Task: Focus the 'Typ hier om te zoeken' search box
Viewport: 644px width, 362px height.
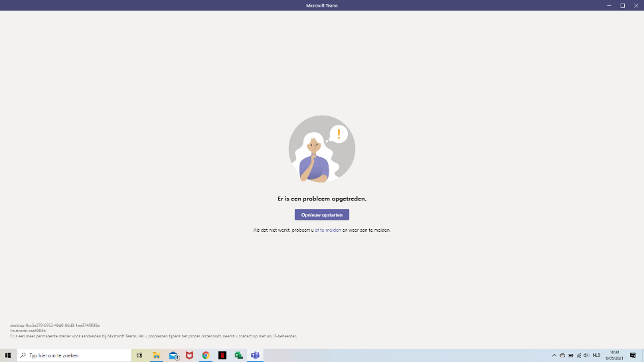Action: pos(74,355)
